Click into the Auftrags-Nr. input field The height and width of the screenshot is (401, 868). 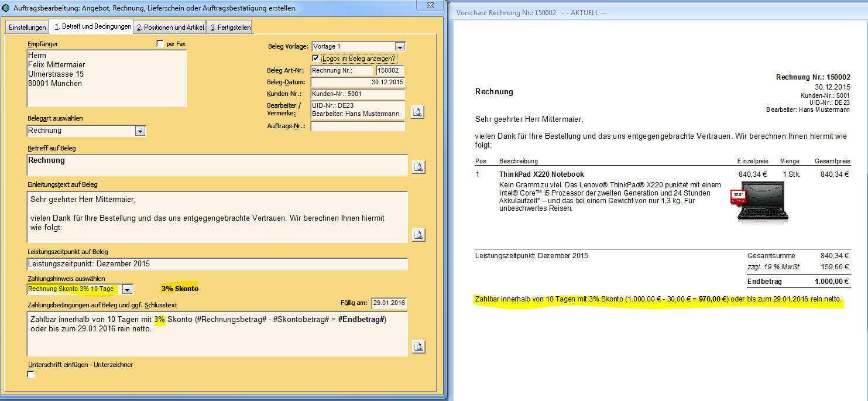pos(358,126)
